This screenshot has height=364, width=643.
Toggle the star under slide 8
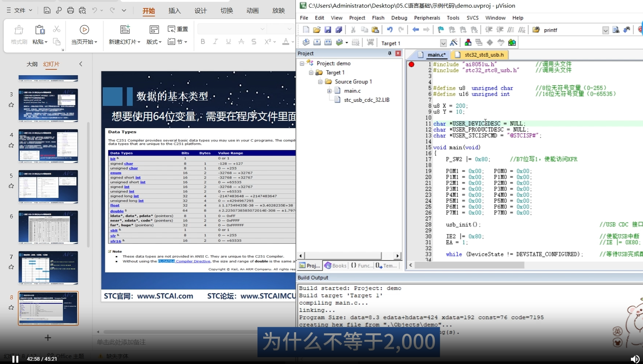click(11, 307)
